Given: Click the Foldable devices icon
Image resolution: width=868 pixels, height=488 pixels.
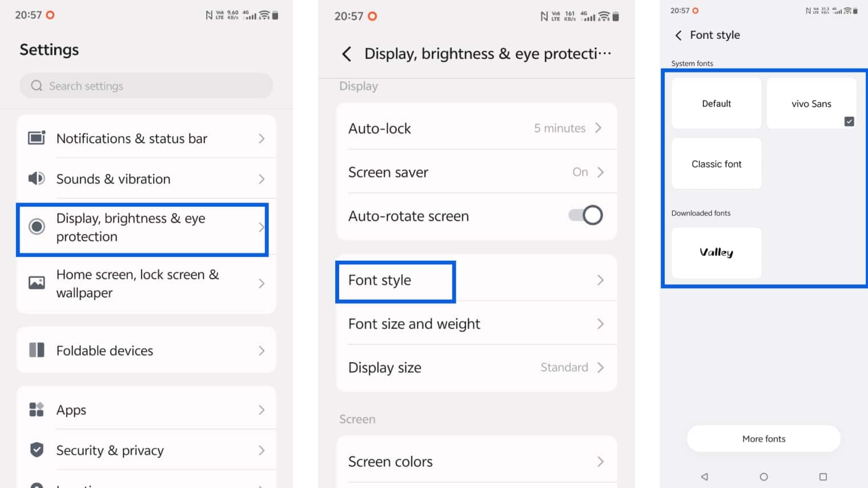Looking at the screenshot, I should click(36, 350).
